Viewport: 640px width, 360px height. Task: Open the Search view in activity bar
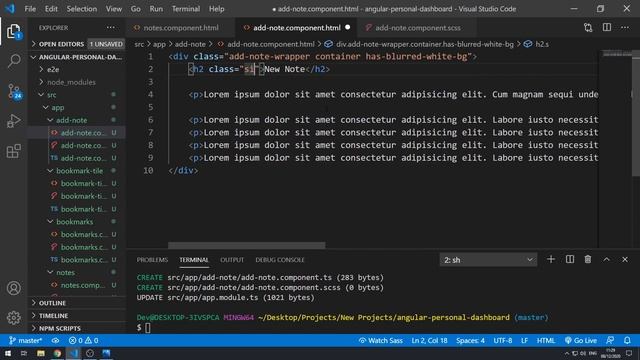13,61
